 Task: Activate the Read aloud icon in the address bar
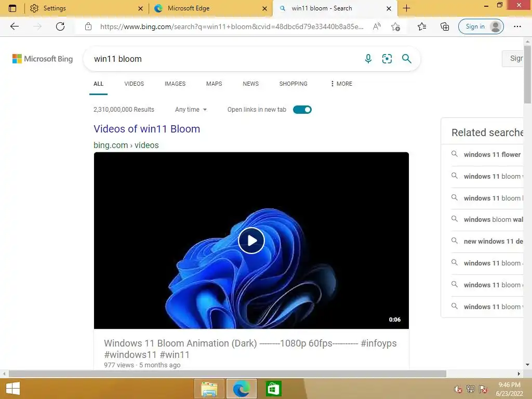(377, 26)
